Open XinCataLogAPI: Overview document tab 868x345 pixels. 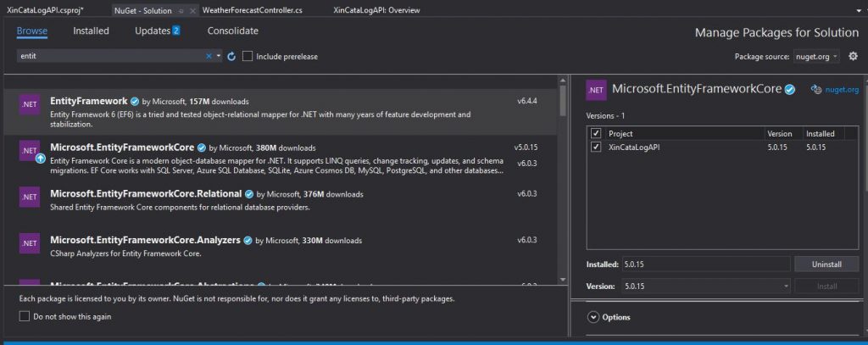(x=376, y=10)
